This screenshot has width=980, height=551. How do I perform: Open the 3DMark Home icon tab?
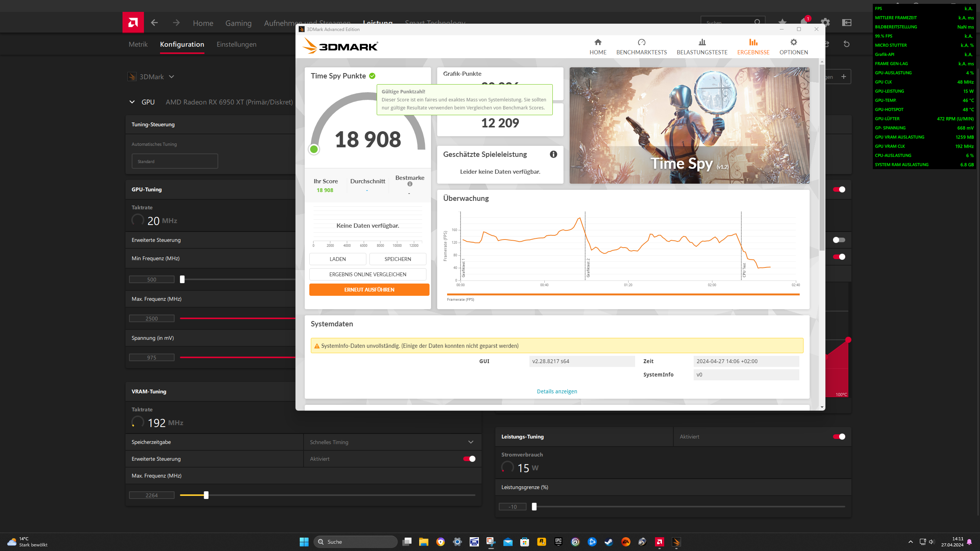click(598, 42)
